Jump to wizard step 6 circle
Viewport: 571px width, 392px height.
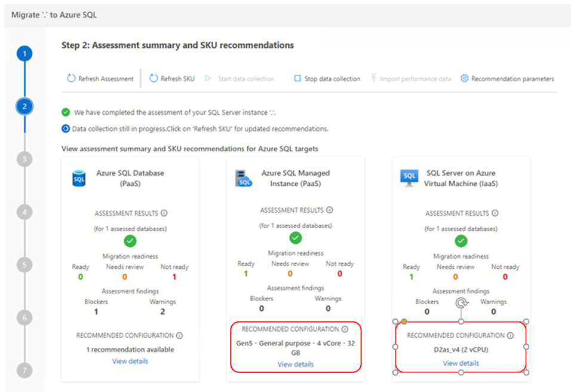click(x=24, y=318)
